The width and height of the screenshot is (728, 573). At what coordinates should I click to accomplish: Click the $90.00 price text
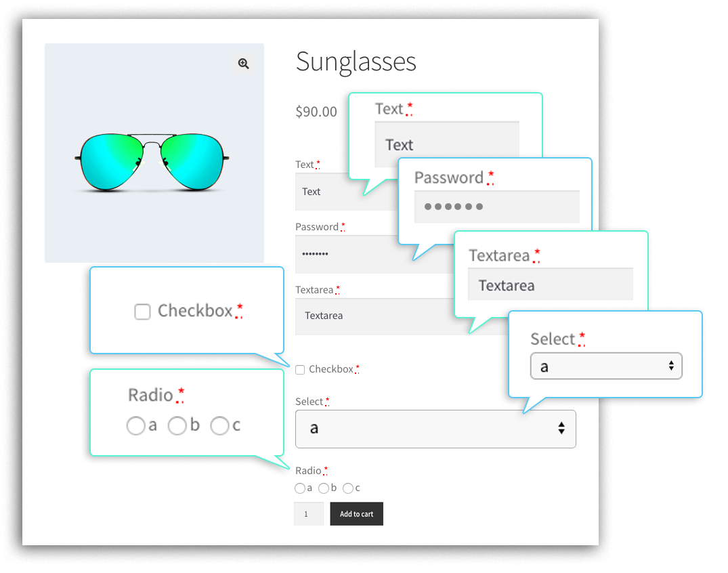316,112
